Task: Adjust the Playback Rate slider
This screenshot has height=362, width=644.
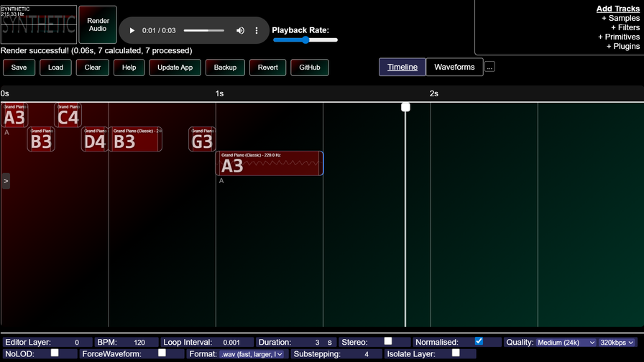Action: click(x=305, y=40)
